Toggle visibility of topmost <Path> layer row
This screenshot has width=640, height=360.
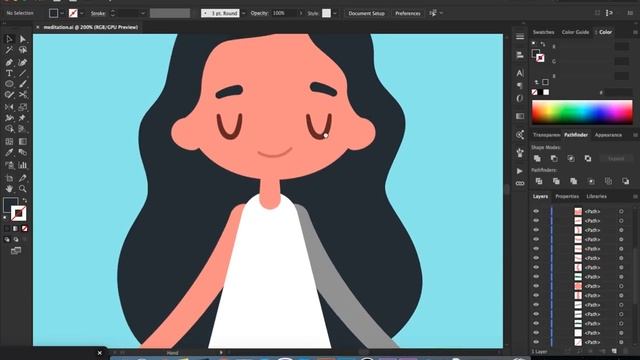[536, 211]
